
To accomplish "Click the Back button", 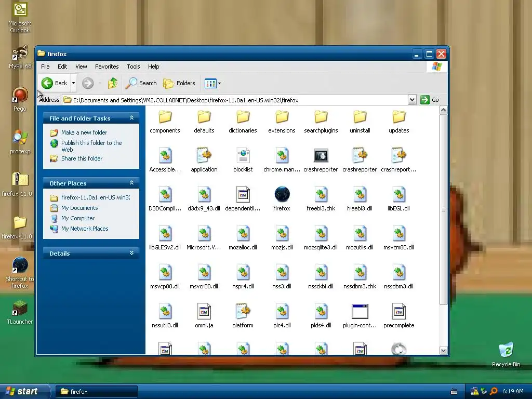I will (54, 83).
